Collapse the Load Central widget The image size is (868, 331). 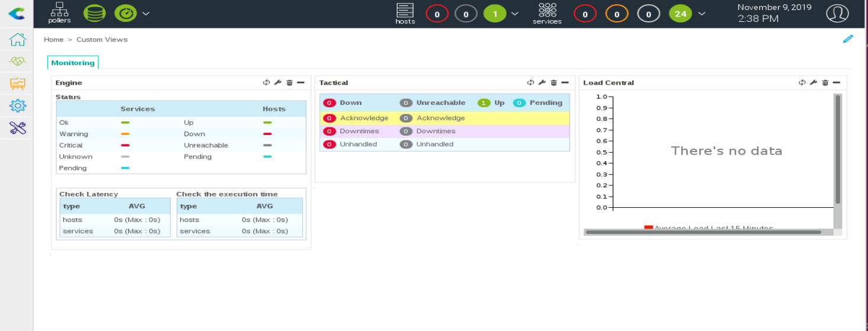(837, 83)
